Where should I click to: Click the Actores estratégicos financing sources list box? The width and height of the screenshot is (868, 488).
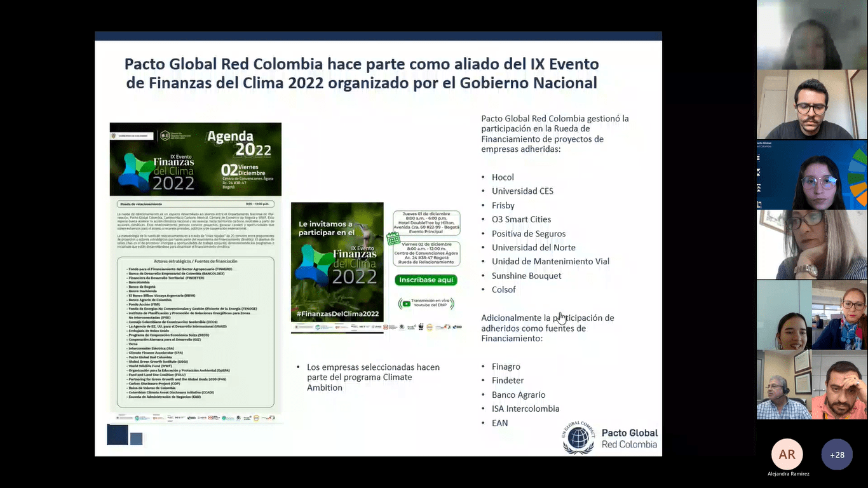(x=196, y=332)
